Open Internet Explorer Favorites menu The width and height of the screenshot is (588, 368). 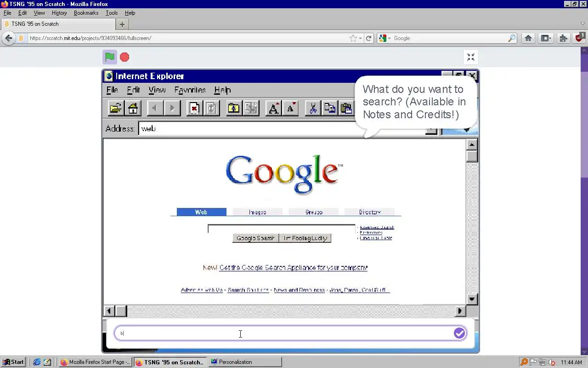tap(190, 90)
